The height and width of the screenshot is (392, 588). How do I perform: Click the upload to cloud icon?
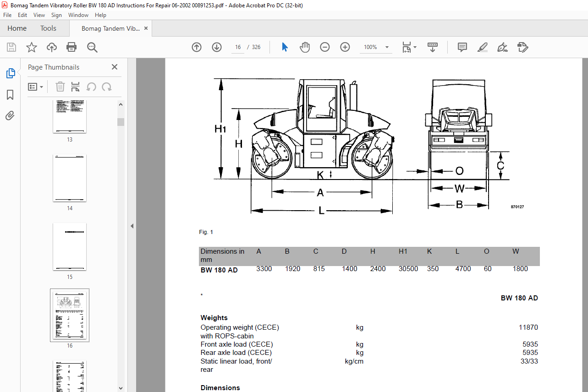52,47
